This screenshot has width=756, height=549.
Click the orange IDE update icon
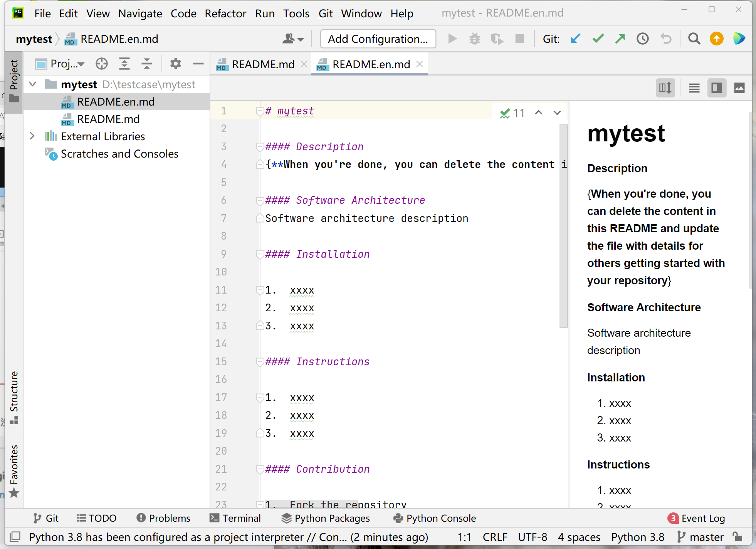[717, 39]
